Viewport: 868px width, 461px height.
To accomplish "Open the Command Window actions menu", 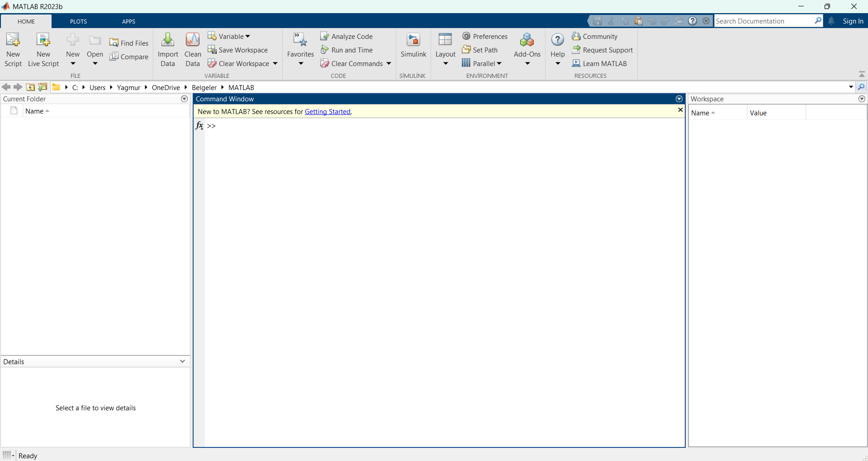I will 679,99.
